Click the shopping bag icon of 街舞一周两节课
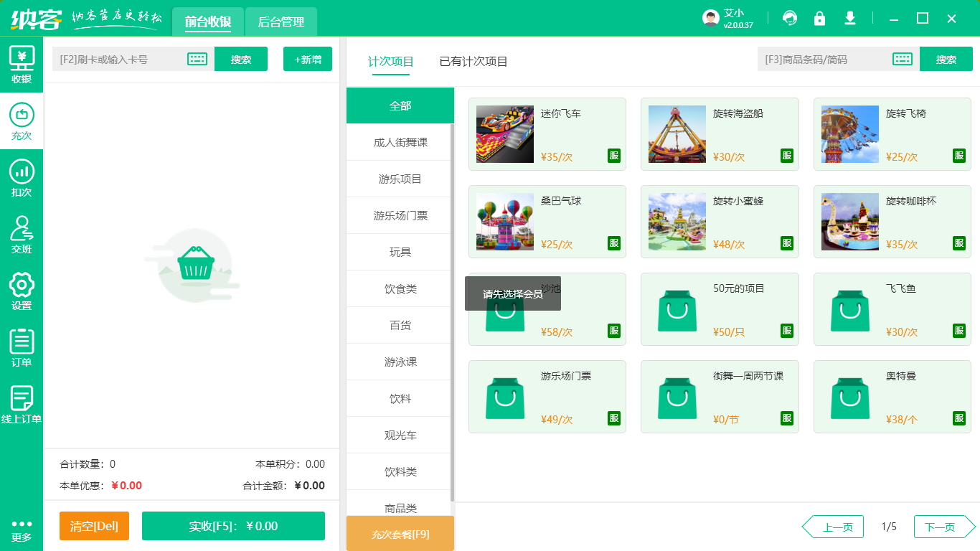980x551 pixels. pos(678,397)
